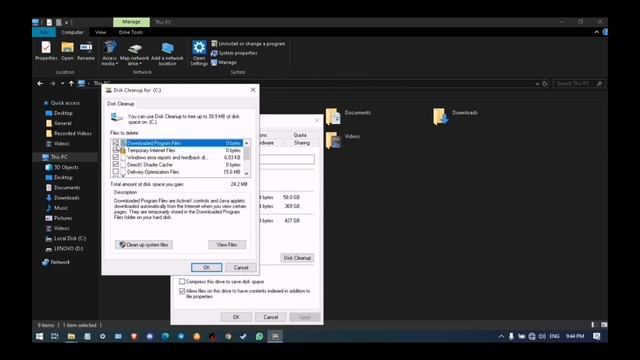Screen dimensions: 640x360
Task: Open the Quota tab in Properties window
Action: [x=300, y=135]
